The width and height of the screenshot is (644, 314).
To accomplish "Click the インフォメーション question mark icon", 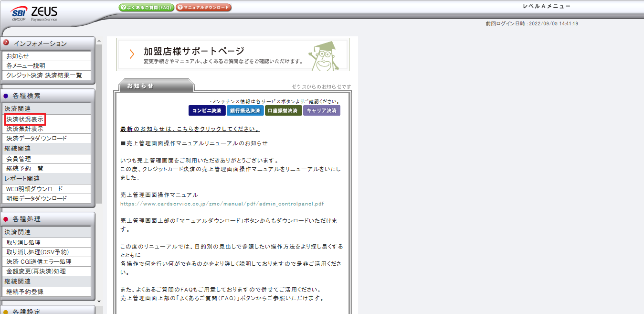I will pos(6,43).
